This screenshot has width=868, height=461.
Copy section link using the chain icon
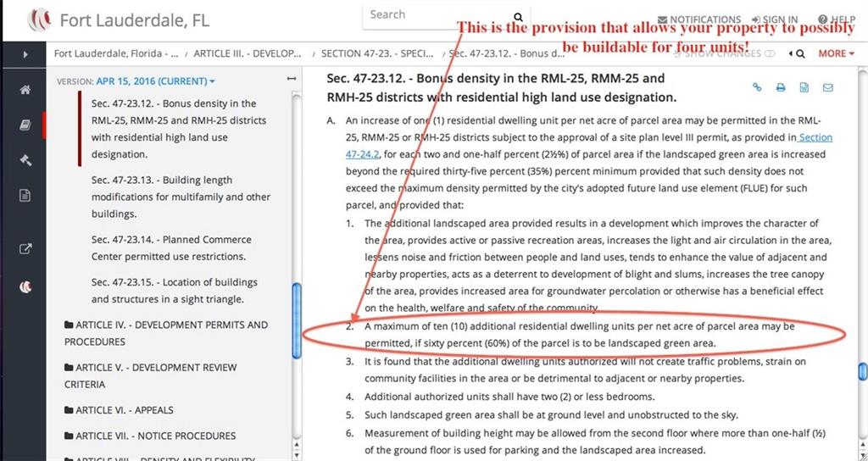757,87
